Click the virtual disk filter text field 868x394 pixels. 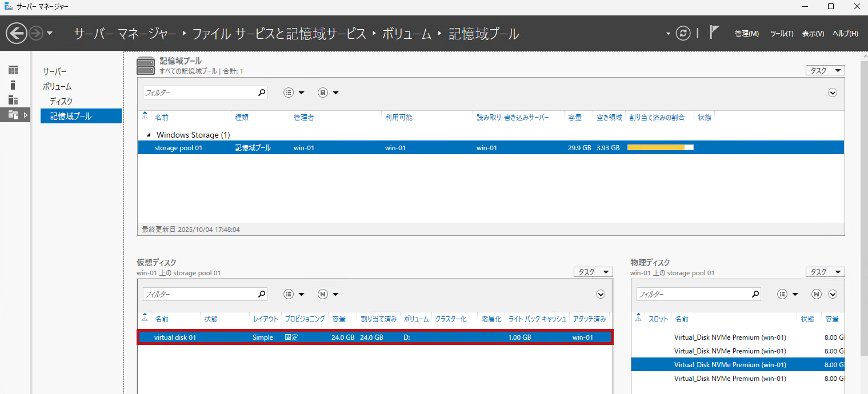click(x=198, y=294)
